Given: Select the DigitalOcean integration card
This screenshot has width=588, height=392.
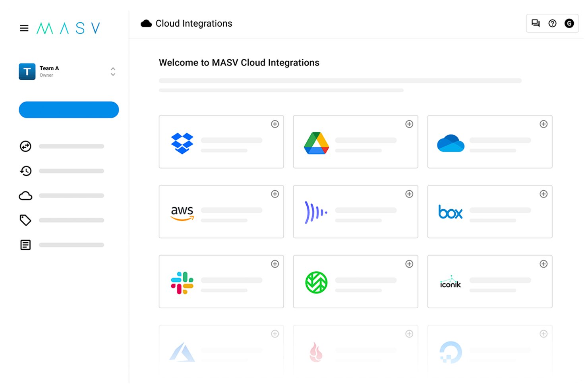Looking at the screenshot, I should click(x=490, y=350).
